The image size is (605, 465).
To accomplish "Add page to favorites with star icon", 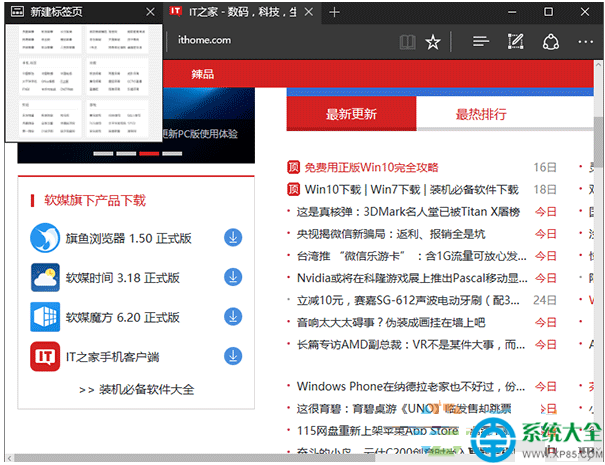I will click(433, 42).
